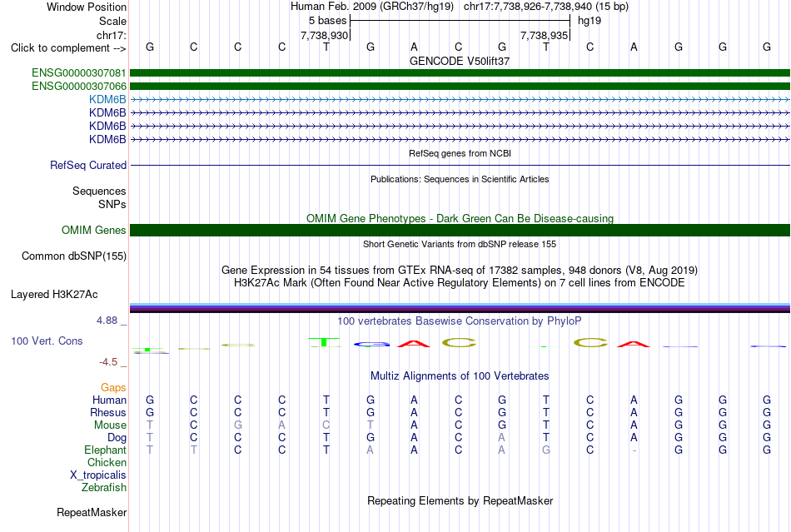Click the '5 bases' scale bar label

point(328,21)
